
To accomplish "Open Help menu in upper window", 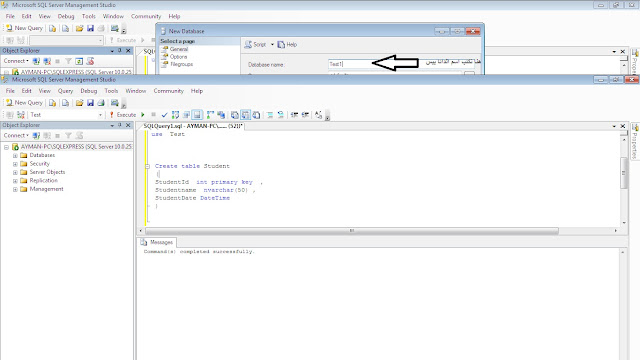I will point(174,16).
